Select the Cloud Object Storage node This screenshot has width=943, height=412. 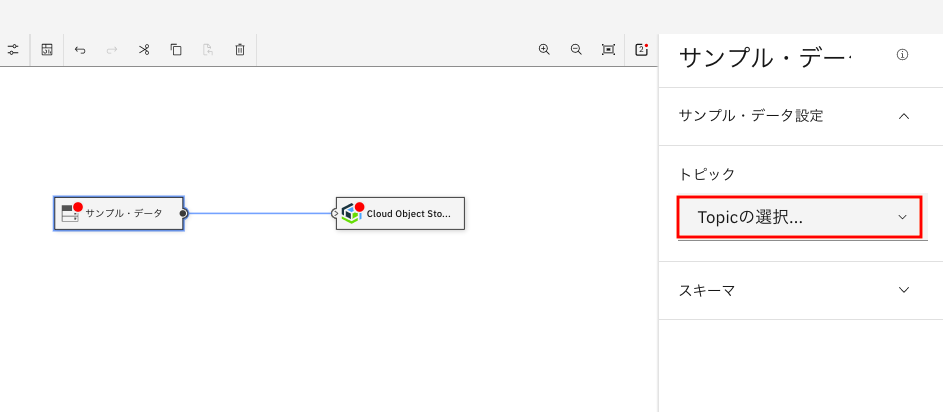coord(401,213)
